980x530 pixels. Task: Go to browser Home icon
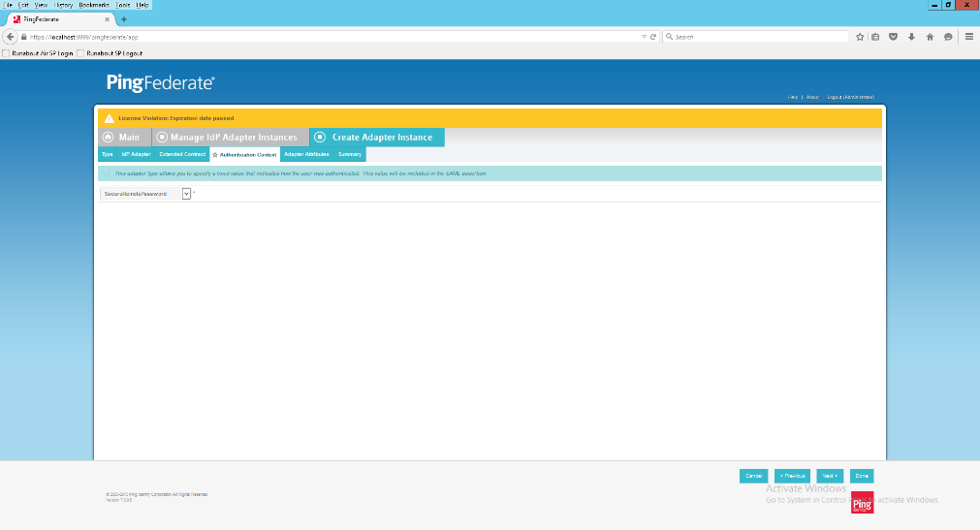pos(930,37)
